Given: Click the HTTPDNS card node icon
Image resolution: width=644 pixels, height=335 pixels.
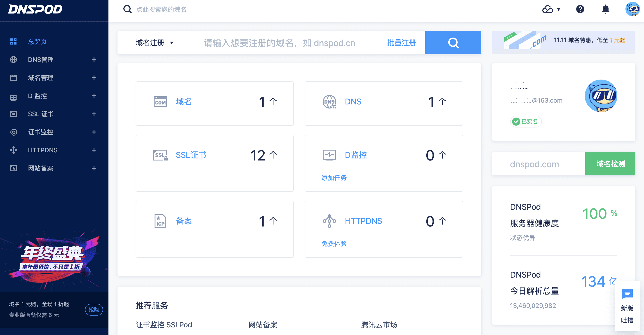Looking at the screenshot, I should coord(329,221).
